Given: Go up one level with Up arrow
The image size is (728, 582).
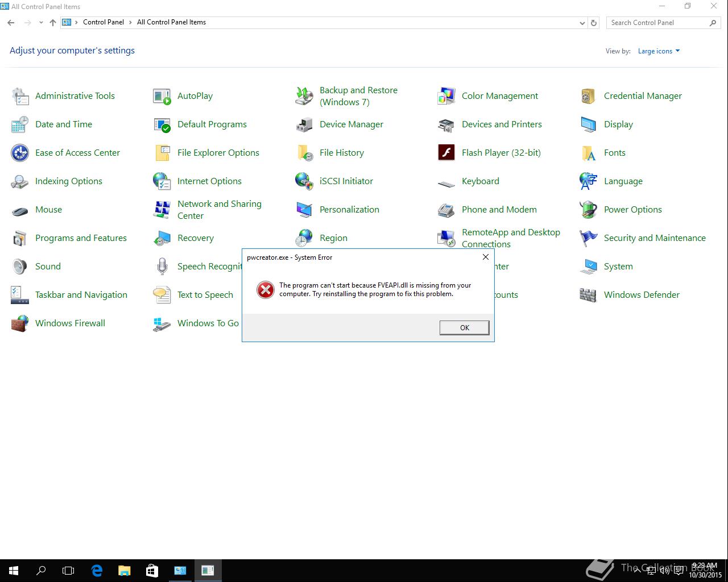Looking at the screenshot, I should pos(53,23).
